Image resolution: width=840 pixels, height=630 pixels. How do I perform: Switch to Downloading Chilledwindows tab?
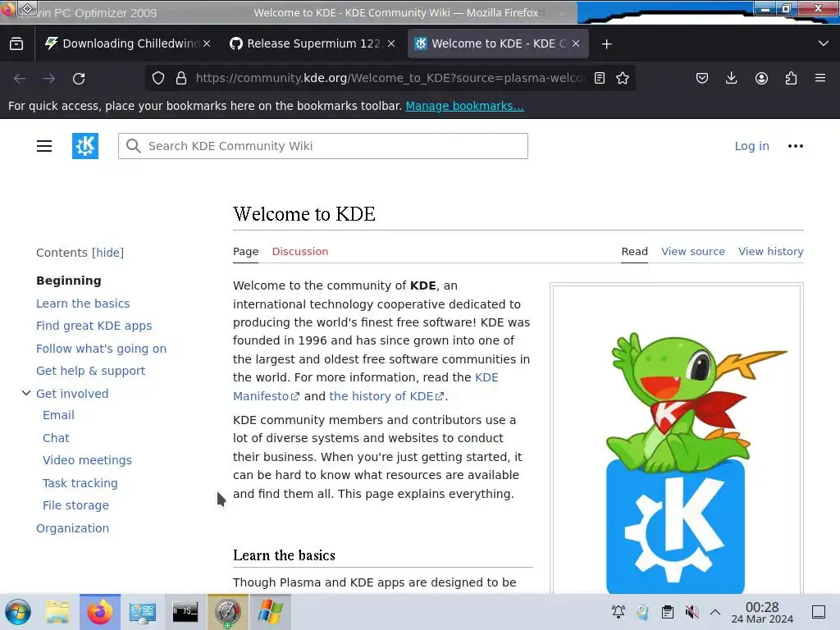pos(127,43)
